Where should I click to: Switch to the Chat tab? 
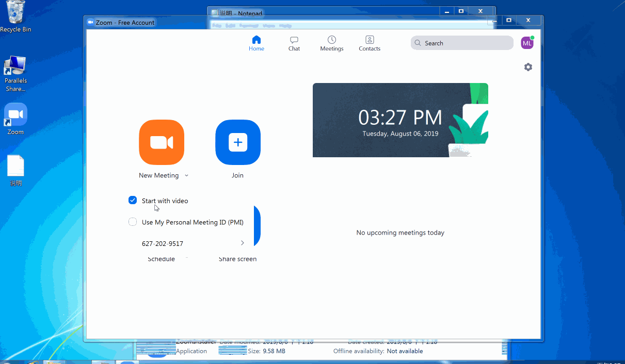click(x=294, y=43)
